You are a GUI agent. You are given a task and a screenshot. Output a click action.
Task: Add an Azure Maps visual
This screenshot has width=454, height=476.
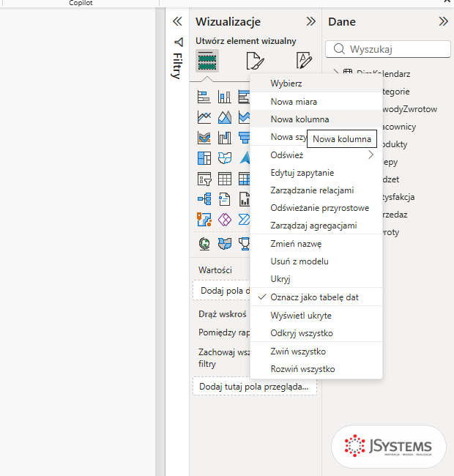245,158
